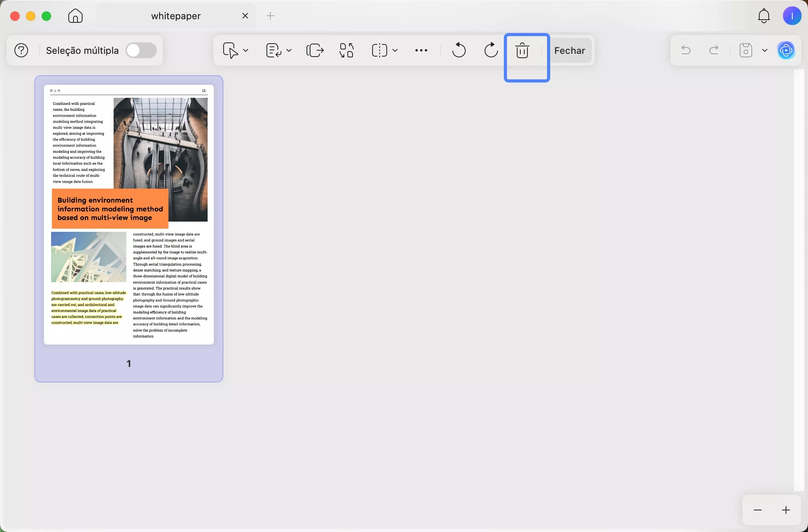
Task: Select the whitepaper tab
Action: 176,16
